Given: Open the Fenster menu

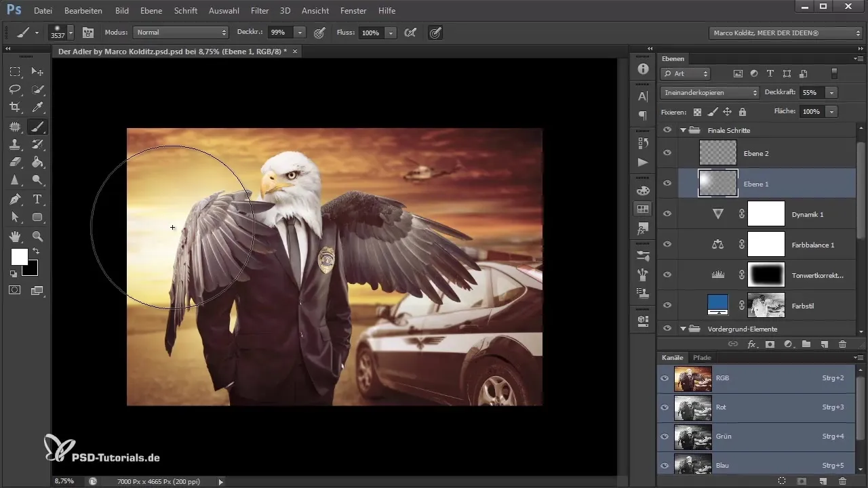Looking at the screenshot, I should pyautogui.click(x=353, y=11).
